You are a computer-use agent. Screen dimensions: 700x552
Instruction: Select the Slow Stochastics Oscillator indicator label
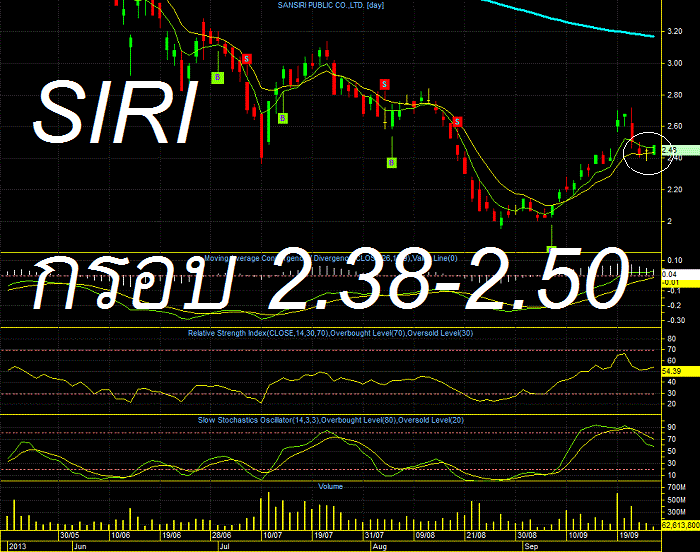coord(330,420)
